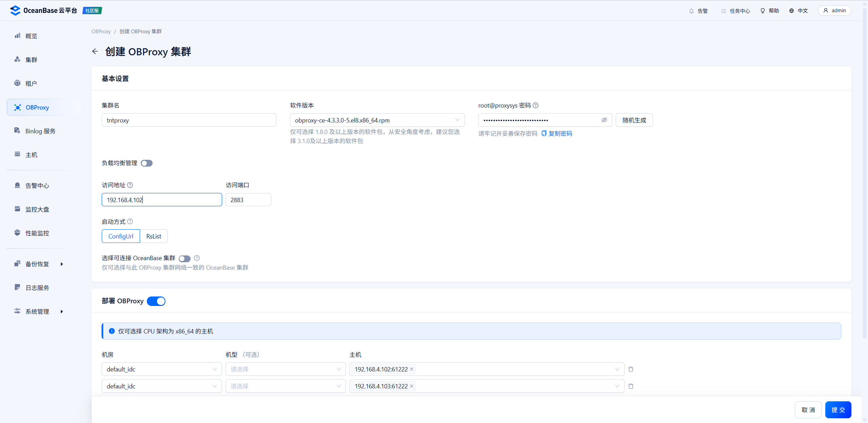
Task: Expand the first 机房 default_idc dropdown
Action: [161, 369]
